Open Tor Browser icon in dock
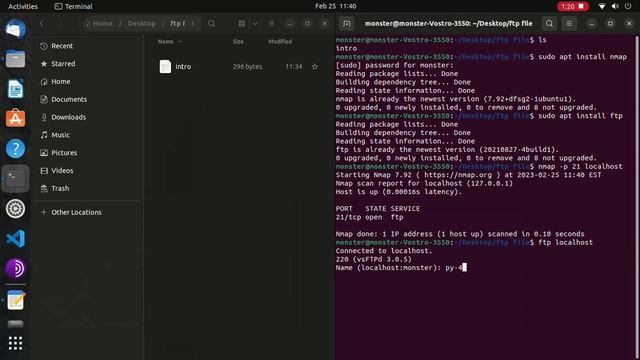Viewport: 640px width, 360px height. tap(16, 269)
